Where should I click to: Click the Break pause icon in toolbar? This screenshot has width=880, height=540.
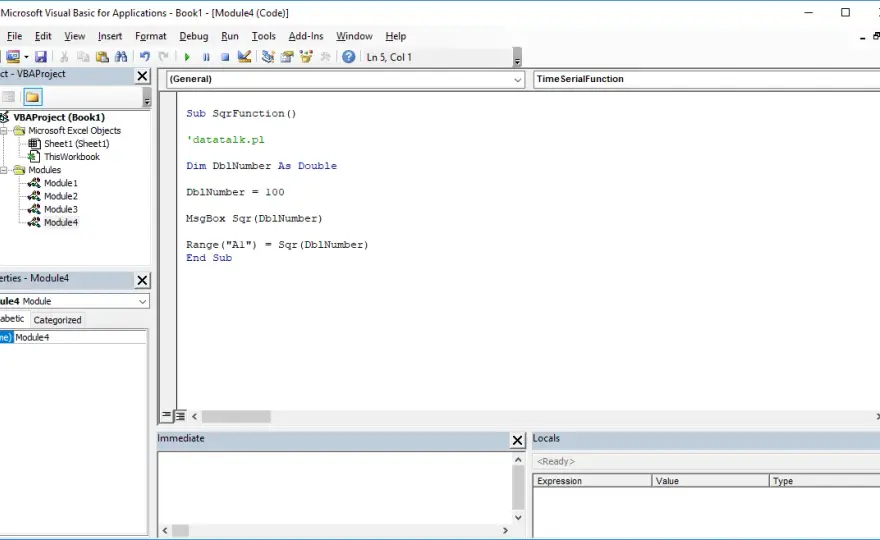tap(206, 57)
